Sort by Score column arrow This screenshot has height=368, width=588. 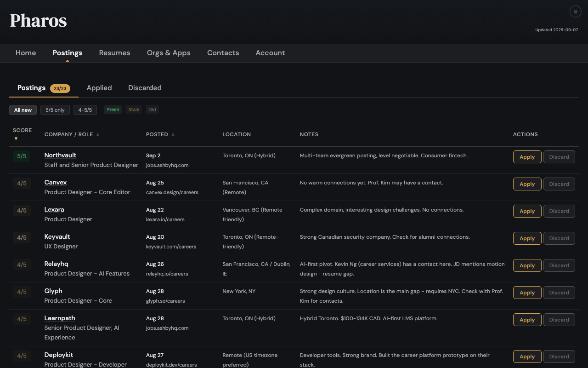[x=16, y=138]
